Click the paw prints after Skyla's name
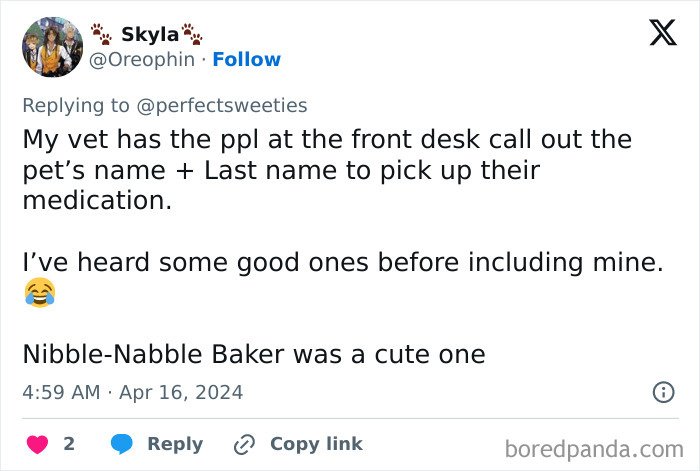The image size is (700, 471). tap(191, 34)
